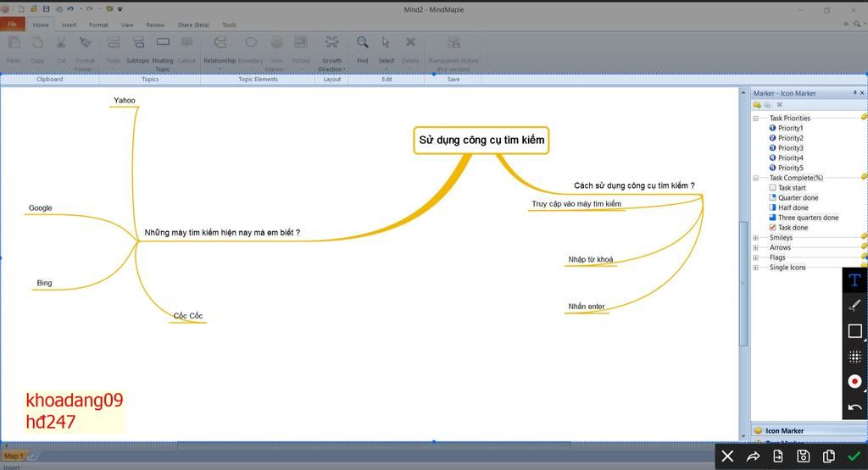
Task: Switch to the Review tab
Action: point(155,25)
